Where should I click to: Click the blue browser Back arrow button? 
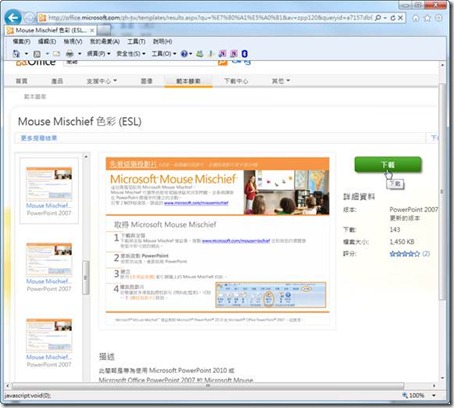(13, 17)
